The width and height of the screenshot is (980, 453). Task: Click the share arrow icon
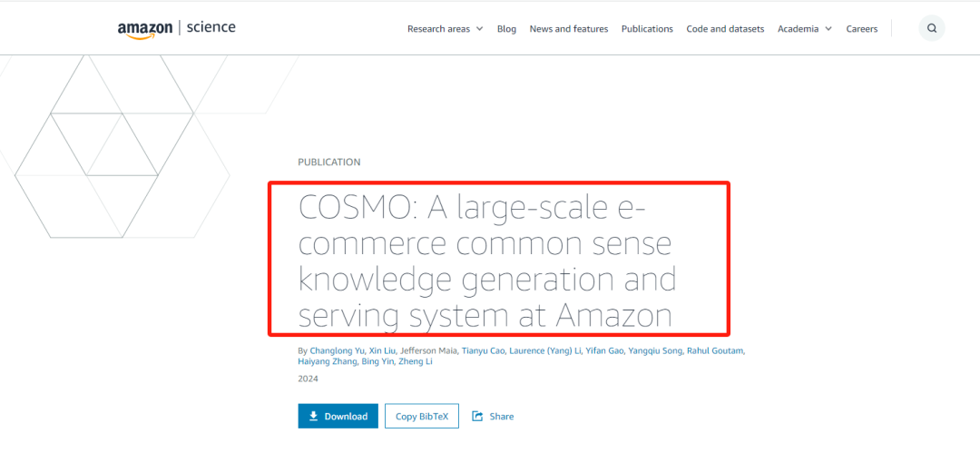tap(477, 416)
